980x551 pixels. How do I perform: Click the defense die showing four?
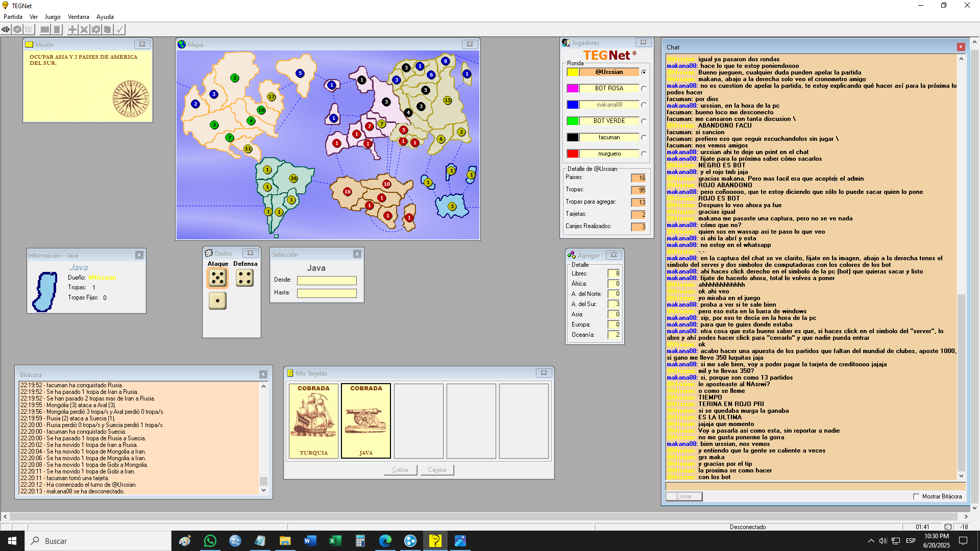pyautogui.click(x=245, y=278)
